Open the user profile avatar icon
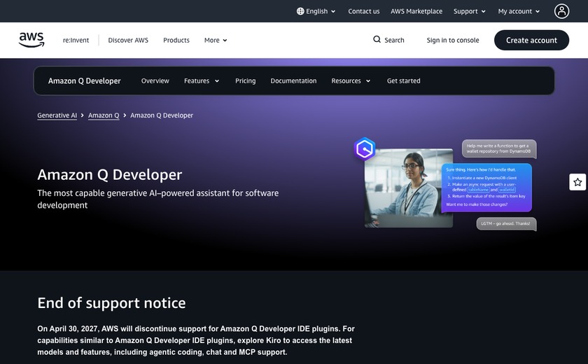The image size is (588, 364). (x=561, y=11)
